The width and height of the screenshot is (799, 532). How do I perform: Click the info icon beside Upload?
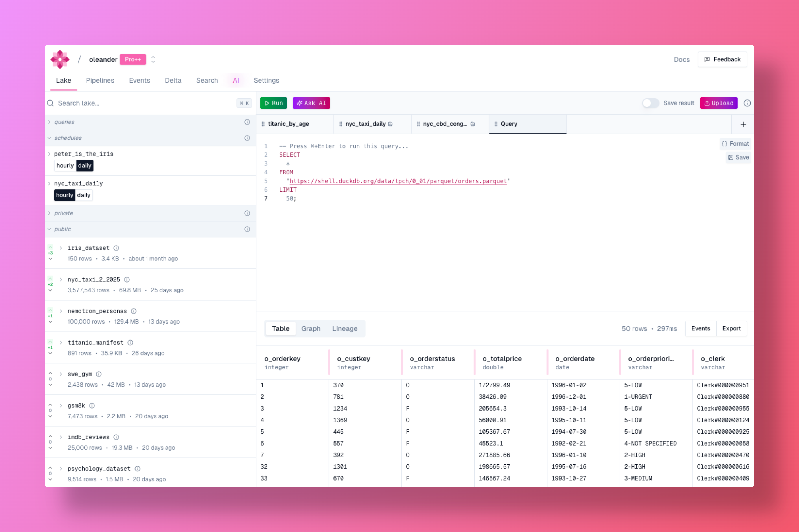(x=747, y=103)
